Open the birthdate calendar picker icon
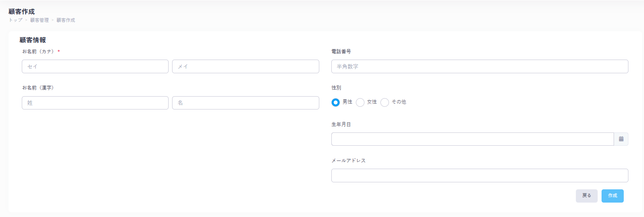 pos(621,139)
